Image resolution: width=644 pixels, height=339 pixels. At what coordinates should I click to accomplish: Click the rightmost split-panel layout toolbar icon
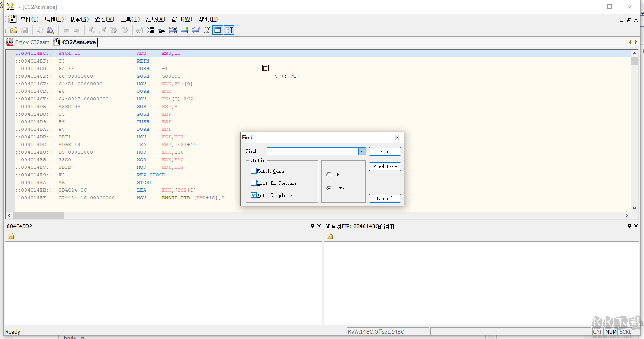click(229, 30)
